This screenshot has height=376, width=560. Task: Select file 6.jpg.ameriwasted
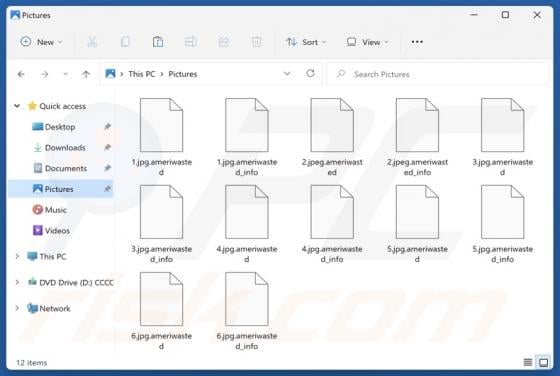161,311
